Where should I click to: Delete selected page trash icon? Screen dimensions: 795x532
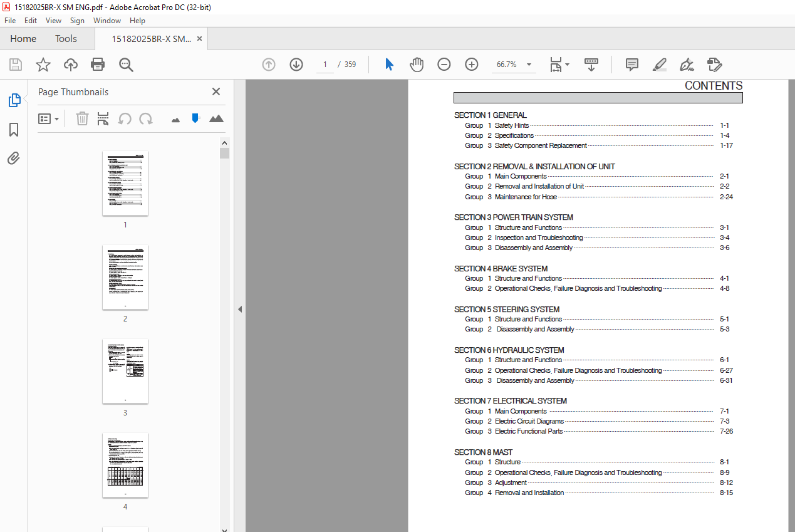coord(82,118)
